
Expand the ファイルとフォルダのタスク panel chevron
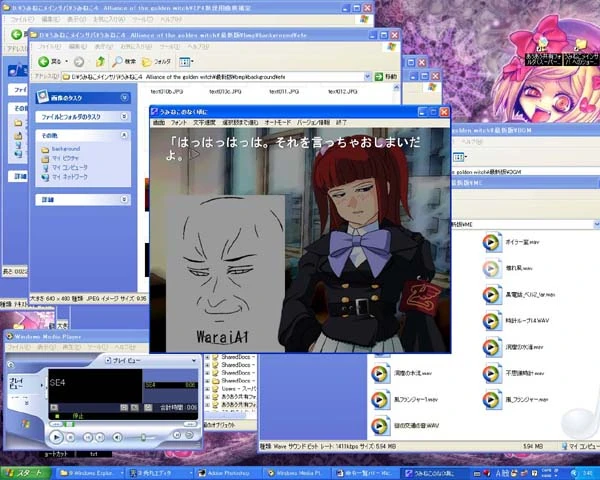(x=124, y=116)
